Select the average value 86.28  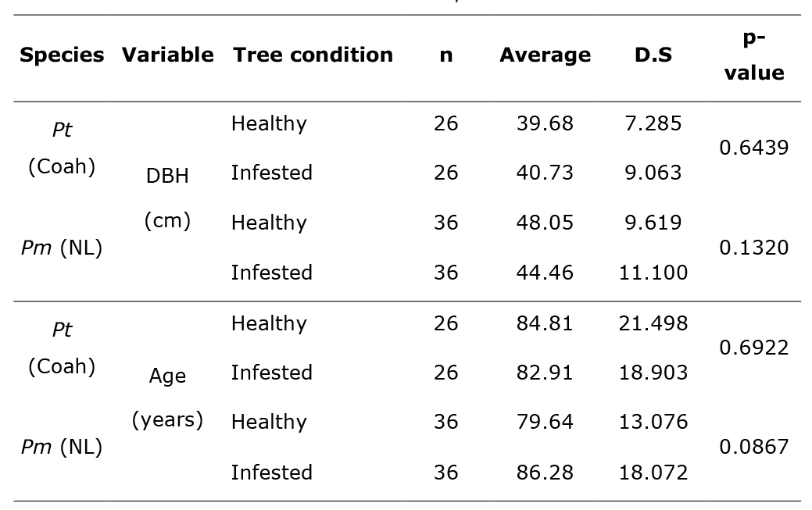[545, 473]
